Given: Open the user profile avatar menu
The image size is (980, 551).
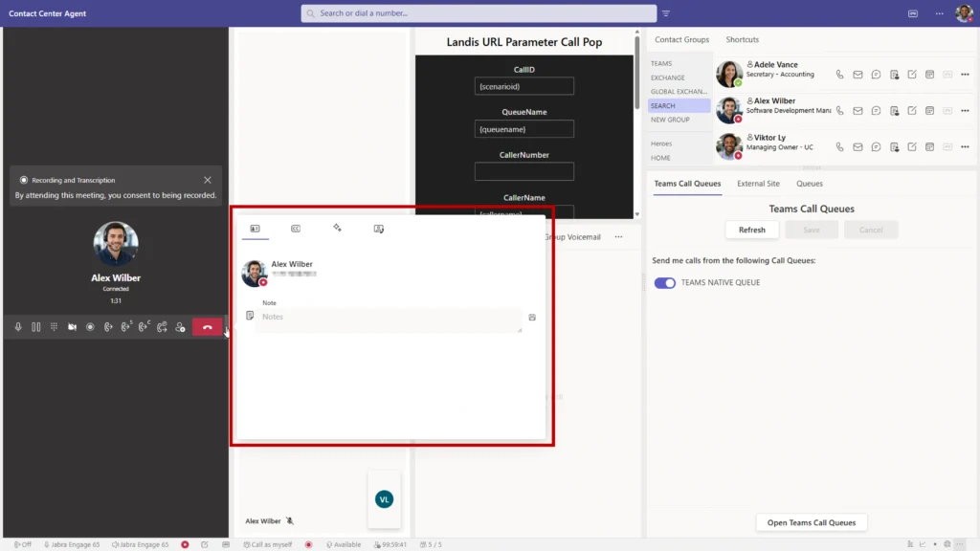Looking at the screenshot, I should 964,12.
